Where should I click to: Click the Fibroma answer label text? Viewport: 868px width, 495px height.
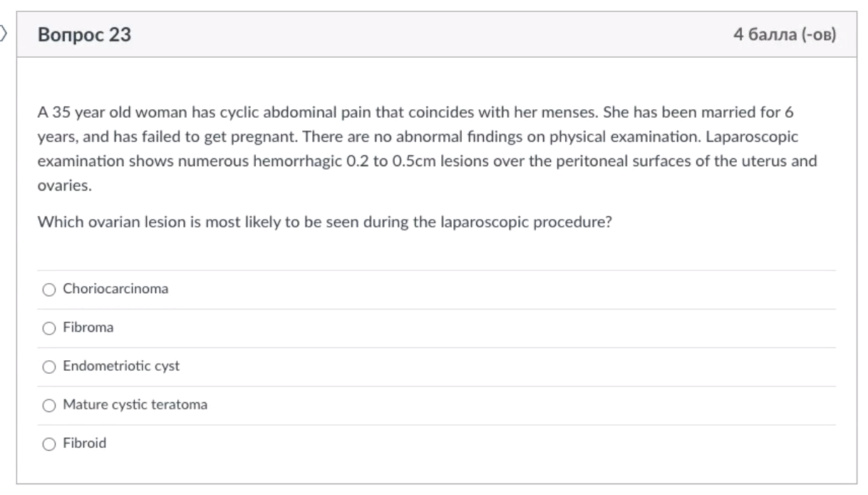(88, 327)
